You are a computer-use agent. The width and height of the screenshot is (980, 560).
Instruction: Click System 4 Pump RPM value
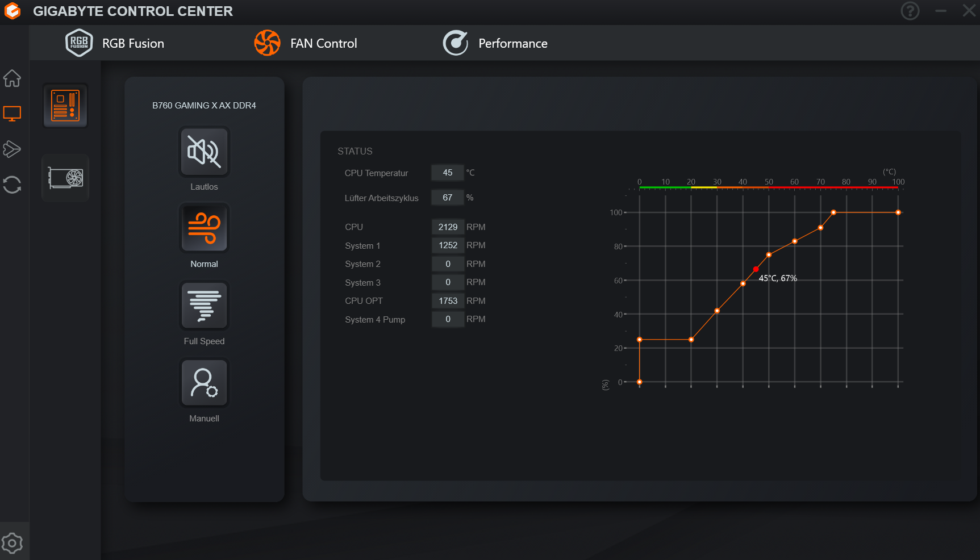pos(448,319)
